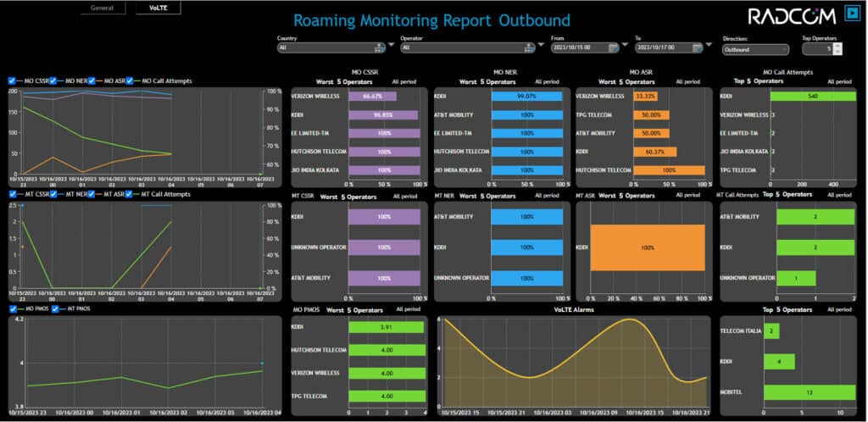Toggle the MT ASR series checkbox

(x=92, y=194)
